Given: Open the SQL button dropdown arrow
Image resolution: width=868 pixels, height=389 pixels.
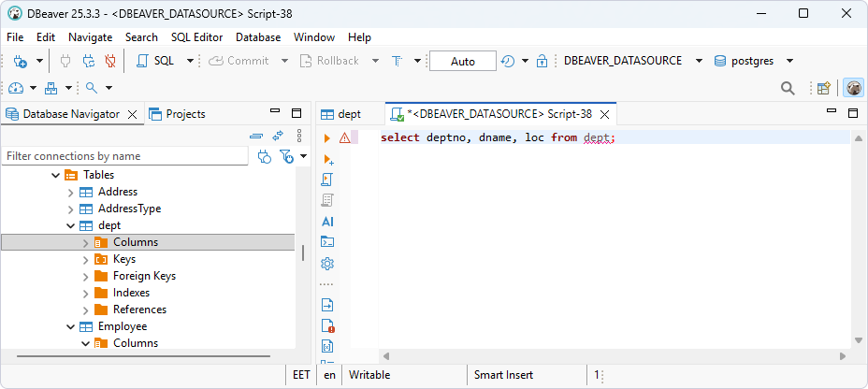Looking at the screenshot, I should (190, 61).
